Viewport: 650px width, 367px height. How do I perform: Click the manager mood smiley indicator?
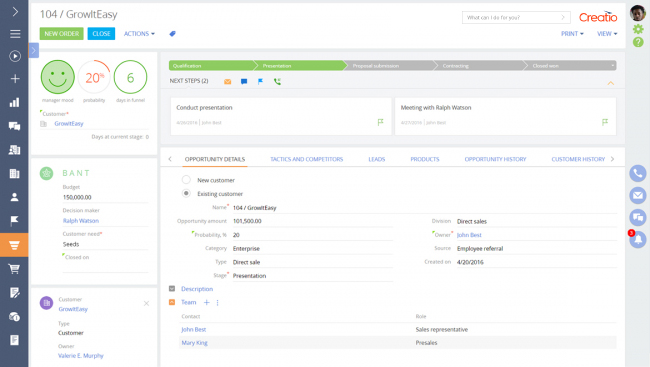[58, 77]
